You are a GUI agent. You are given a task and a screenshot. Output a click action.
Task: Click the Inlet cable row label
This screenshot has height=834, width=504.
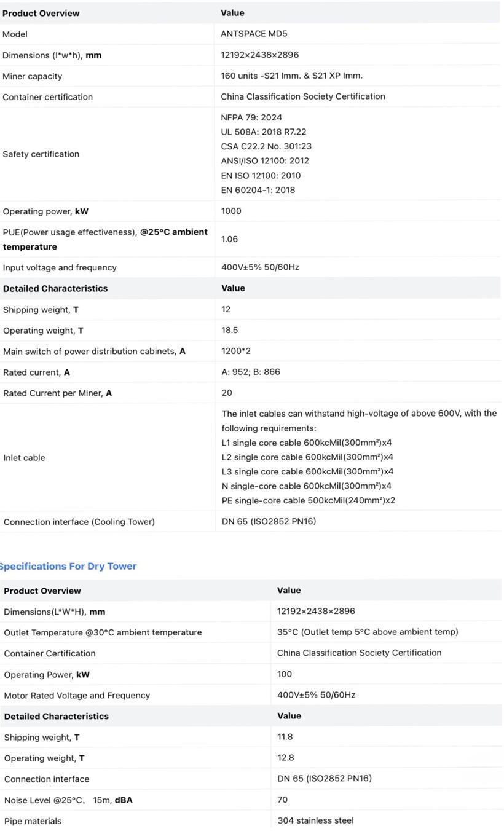pyautogui.click(x=24, y=458)
